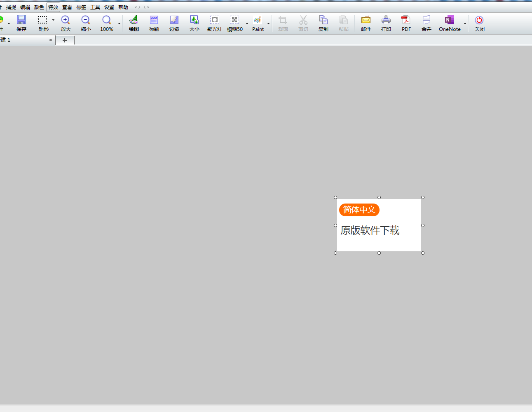Screen dimensions: 532x412
Task: Print the image with 打印
Action: [386, 23]
